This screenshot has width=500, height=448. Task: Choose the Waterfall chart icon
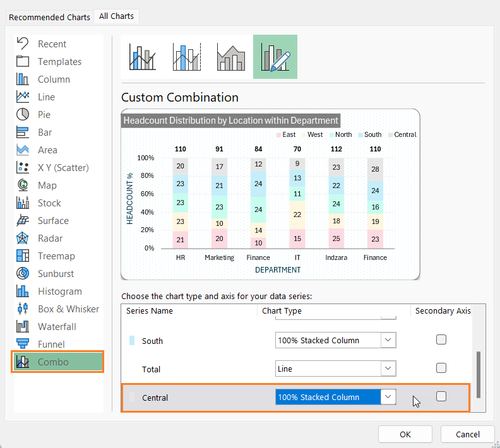(23, 326)
